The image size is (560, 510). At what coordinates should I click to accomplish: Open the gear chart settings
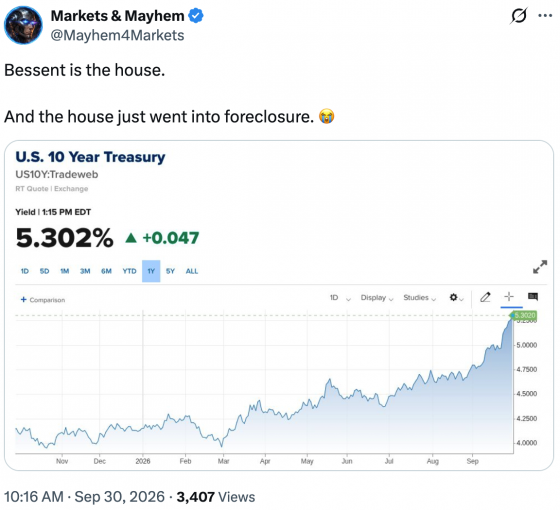(x=456, y=298)
